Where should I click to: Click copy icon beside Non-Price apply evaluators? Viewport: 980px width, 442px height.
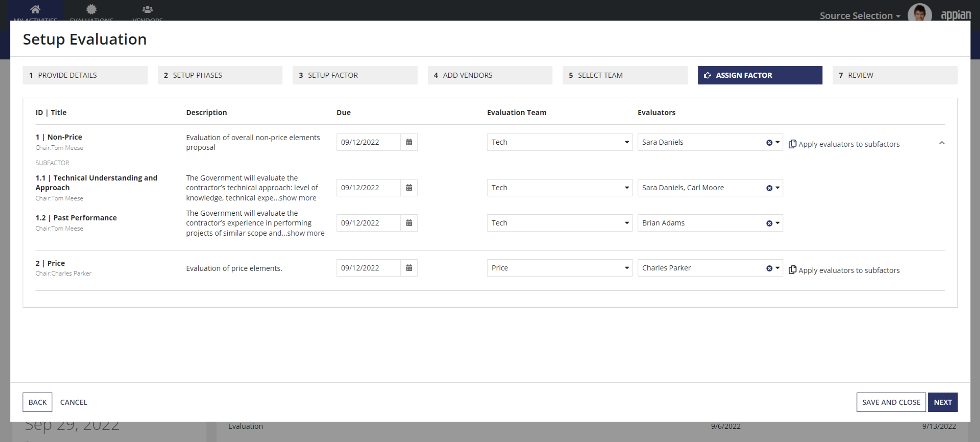point(792,144)
